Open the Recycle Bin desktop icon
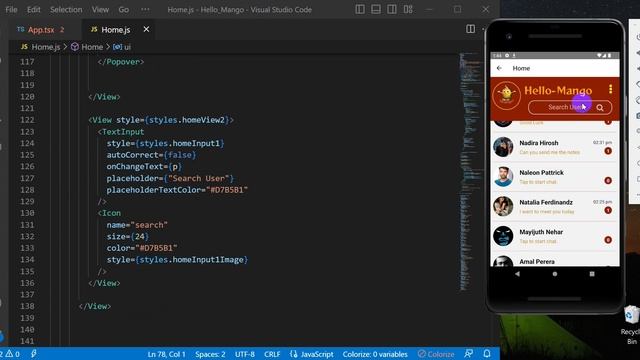The height and width of the screenshot is (360, 640). pos(631,325)
